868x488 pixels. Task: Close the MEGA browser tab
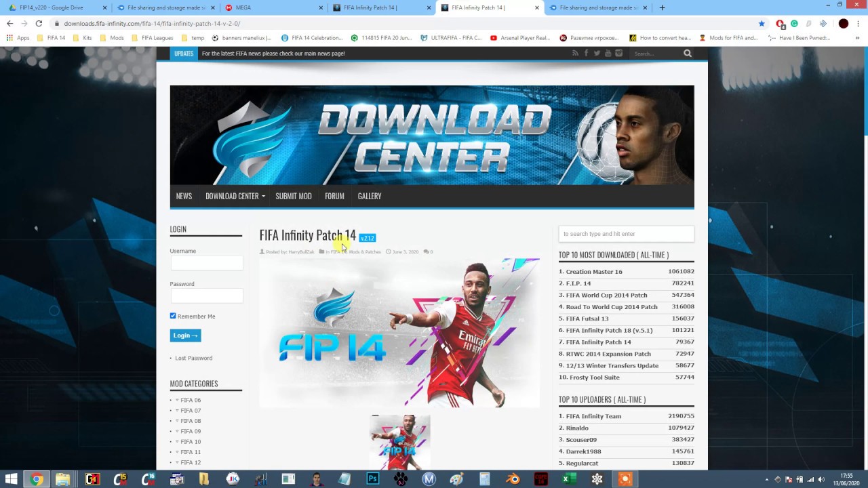(321, 7)
